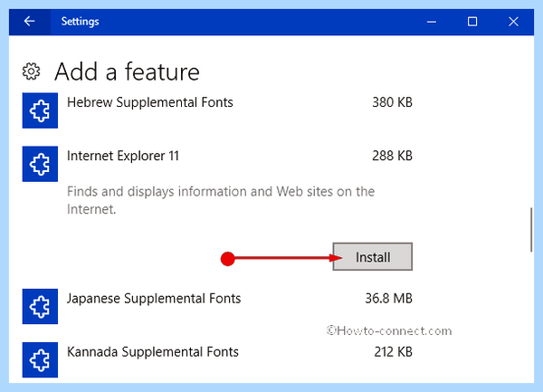Click the Add a feature heading

tap(127, 72)
